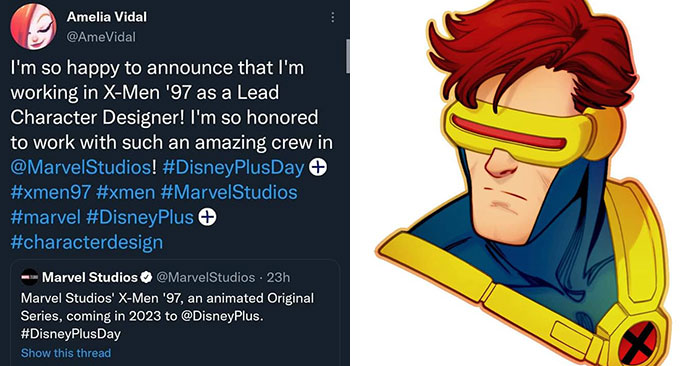Click the scrollbar handle beside the tweet
Viewport: 700px width, 366px height.
click(x=348, y=56)
